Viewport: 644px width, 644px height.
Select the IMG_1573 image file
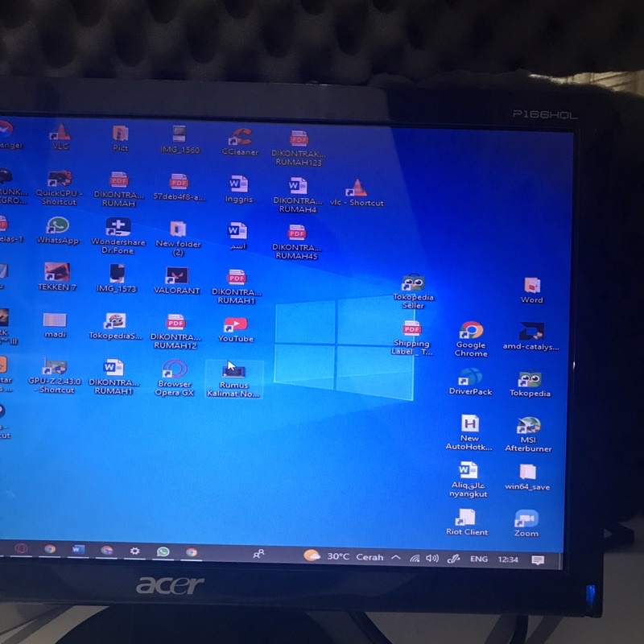point(117,279)
